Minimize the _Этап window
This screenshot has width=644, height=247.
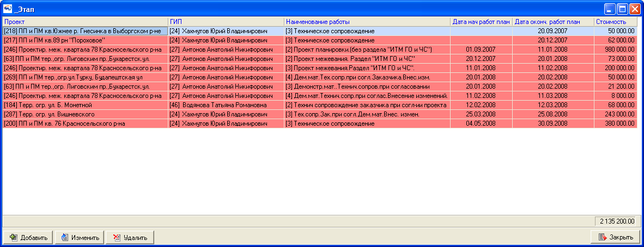point(611,9)
